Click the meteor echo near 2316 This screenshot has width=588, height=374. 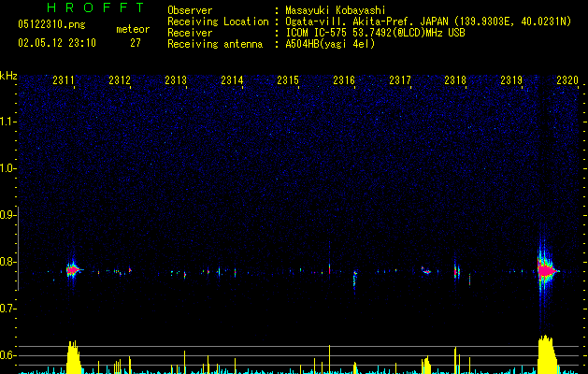[354, 279]
